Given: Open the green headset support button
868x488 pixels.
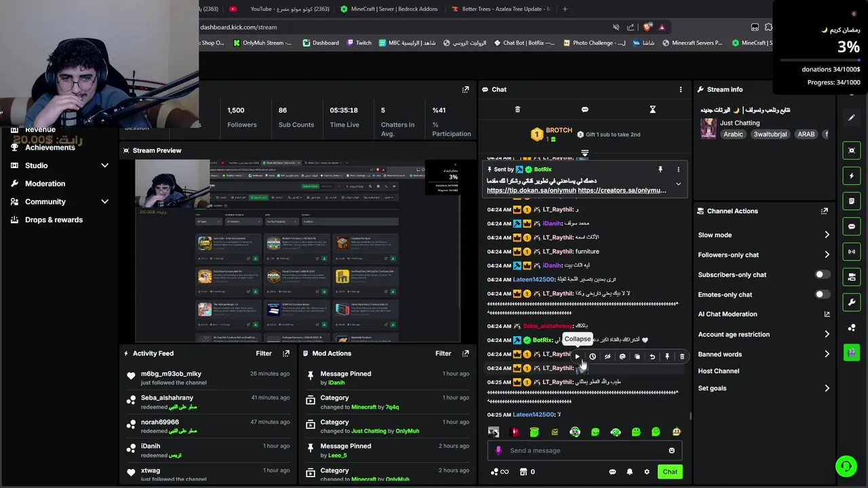Looking at the screenshot, I should coord(846,466).
